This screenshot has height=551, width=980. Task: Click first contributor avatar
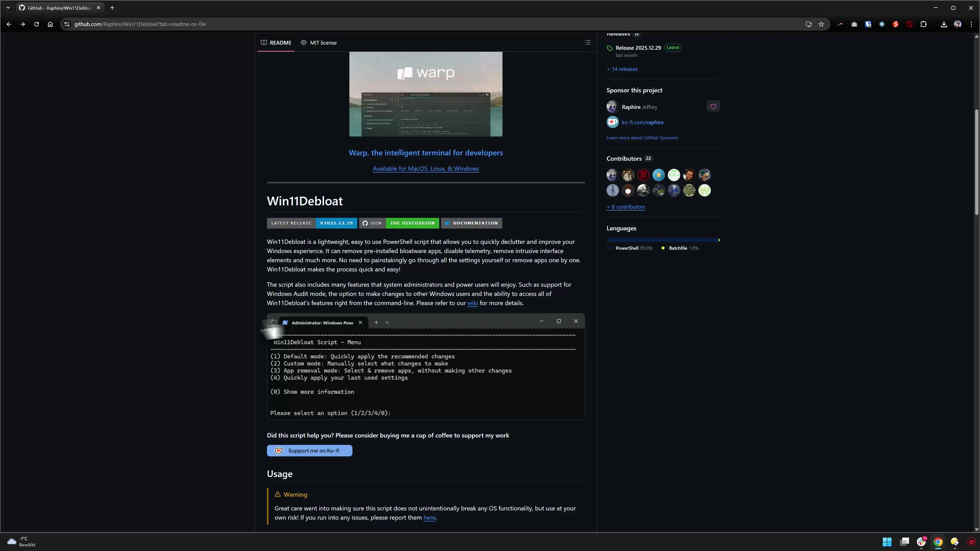pos(612,175)
